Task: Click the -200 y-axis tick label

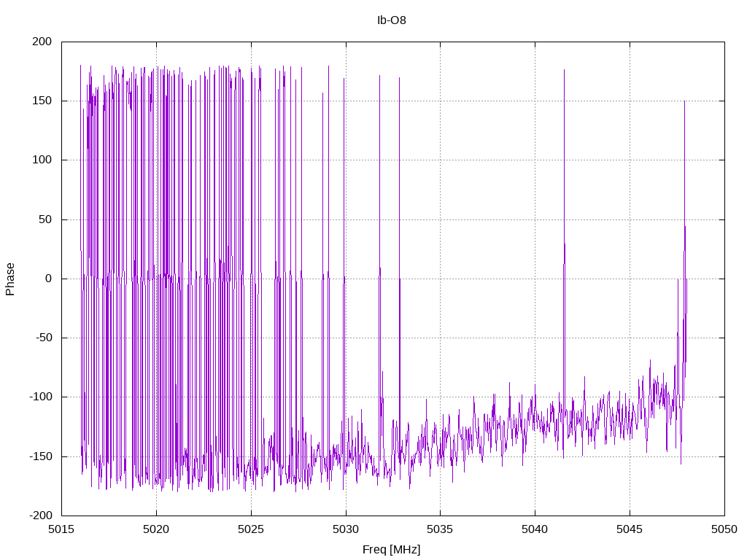Action: (41, 516)
